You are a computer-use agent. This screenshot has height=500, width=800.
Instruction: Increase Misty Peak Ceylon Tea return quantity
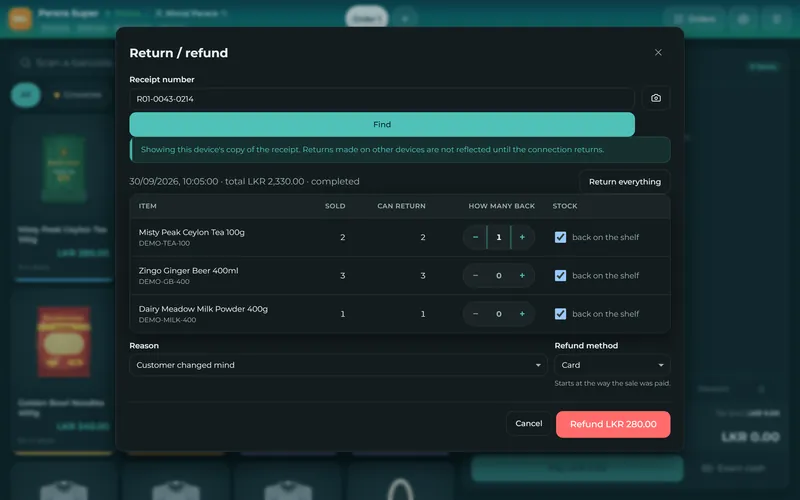tap(522, 237)
